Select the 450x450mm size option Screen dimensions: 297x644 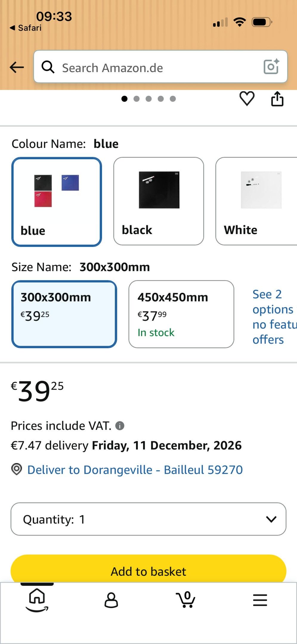pyautogui.click(x=181, y=314)
